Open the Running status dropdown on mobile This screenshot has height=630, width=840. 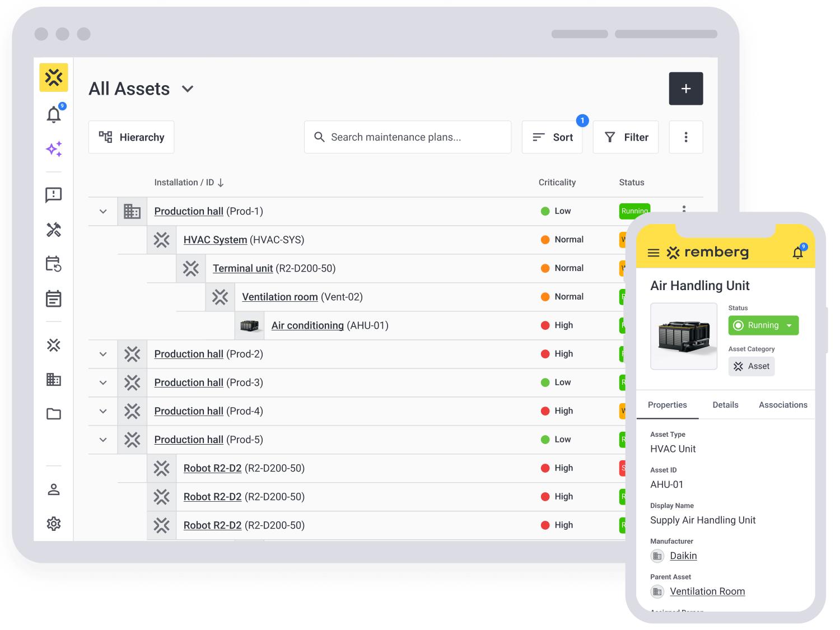pos(763,325)
